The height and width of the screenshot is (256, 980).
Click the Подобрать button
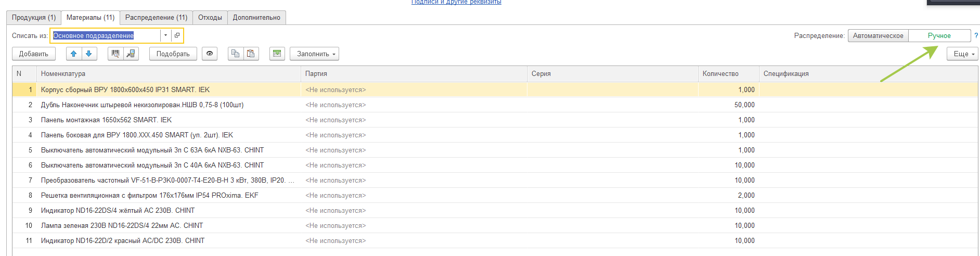(x=173, y=54)
